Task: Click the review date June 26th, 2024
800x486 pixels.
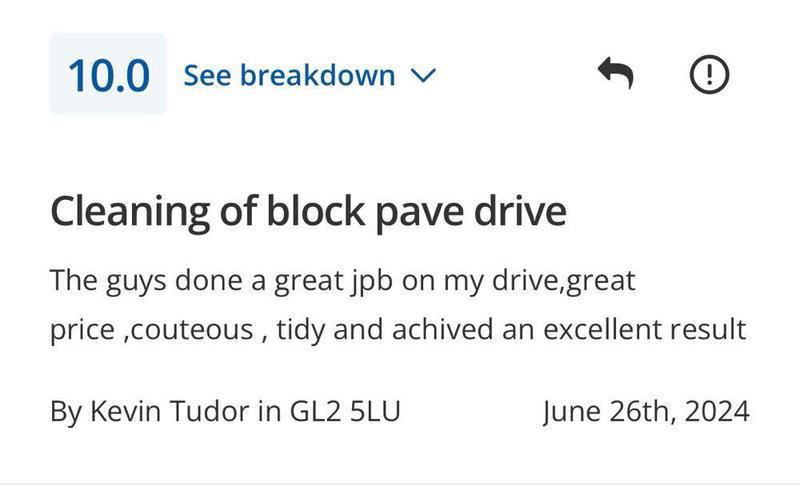Action: click(646, 411)
